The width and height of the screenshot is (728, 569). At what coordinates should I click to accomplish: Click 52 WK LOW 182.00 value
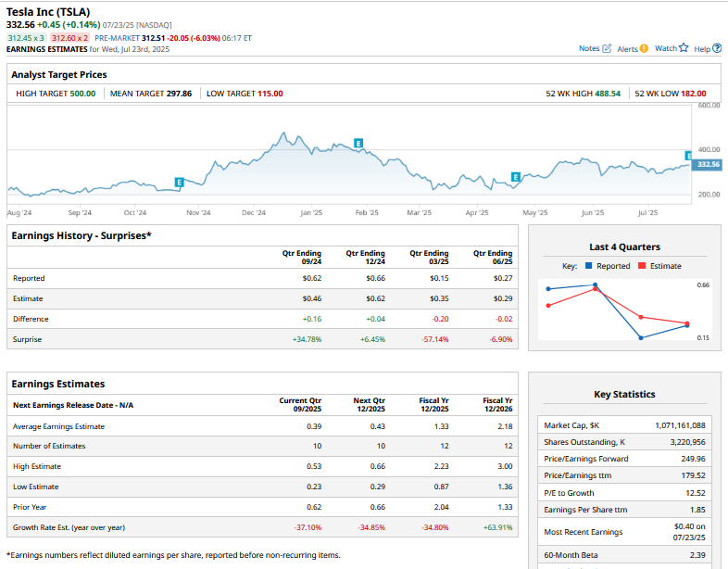(x=693, y=94)
